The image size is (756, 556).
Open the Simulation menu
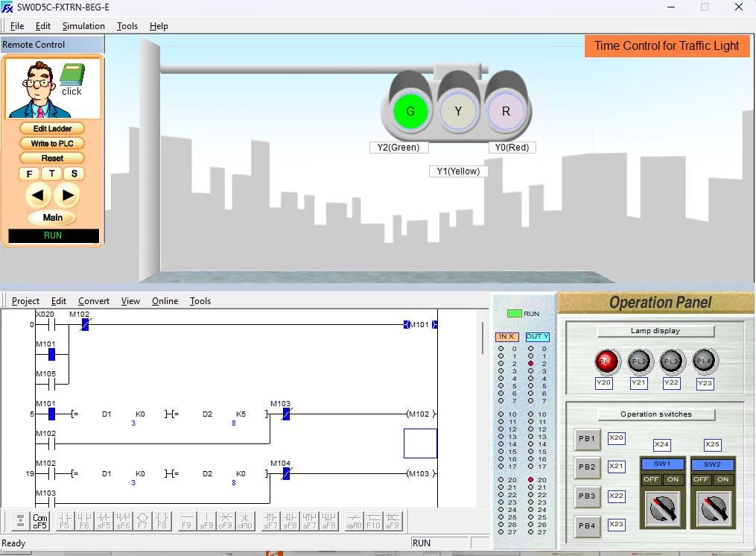(83, 26)
